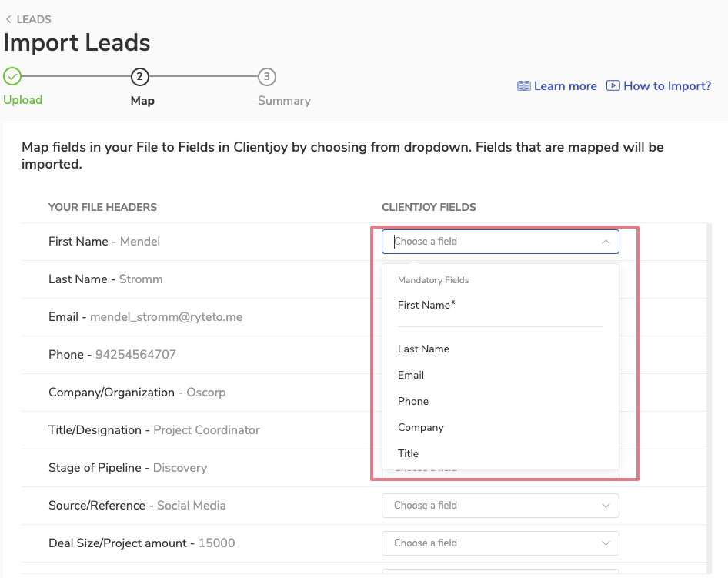Click the book icon beside Learn more

click(x=523, y=86)
